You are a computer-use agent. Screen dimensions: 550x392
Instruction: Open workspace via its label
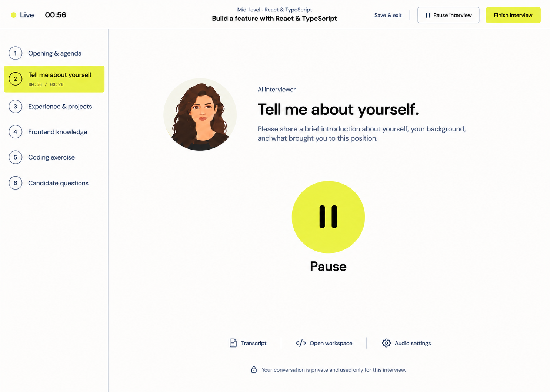[331, 343]
